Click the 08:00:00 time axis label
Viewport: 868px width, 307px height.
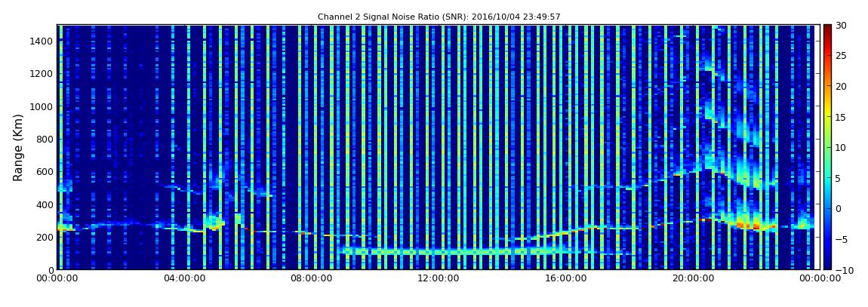311,279
